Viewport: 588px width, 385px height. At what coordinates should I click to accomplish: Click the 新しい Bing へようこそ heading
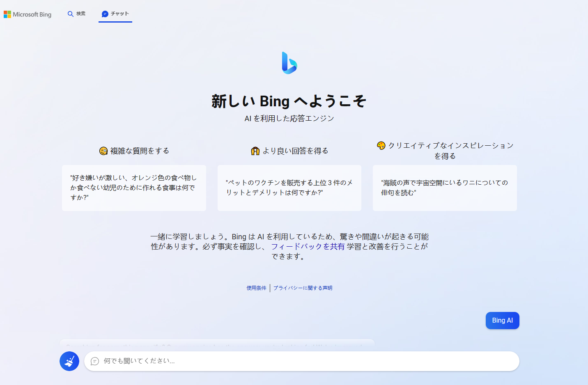(x=289, y=101)
